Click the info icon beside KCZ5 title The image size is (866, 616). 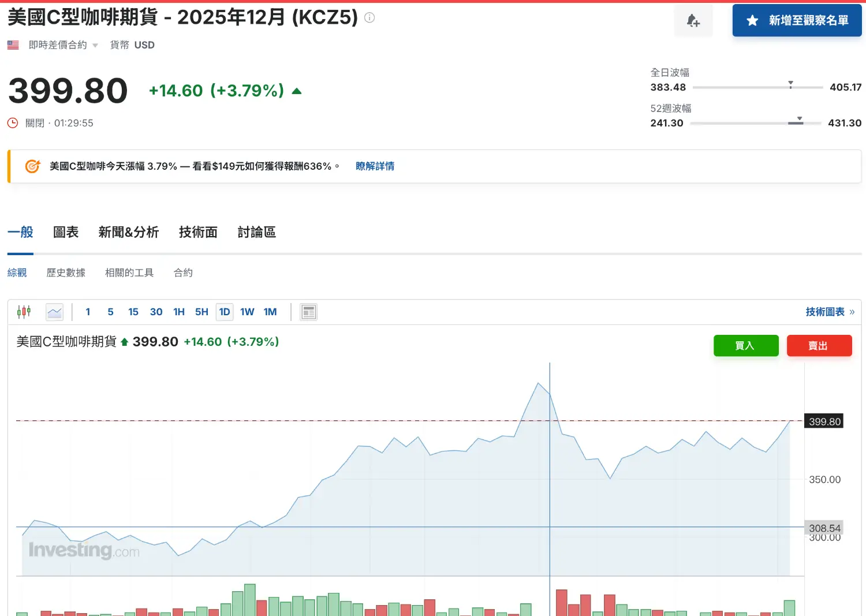tap(369, 18)
